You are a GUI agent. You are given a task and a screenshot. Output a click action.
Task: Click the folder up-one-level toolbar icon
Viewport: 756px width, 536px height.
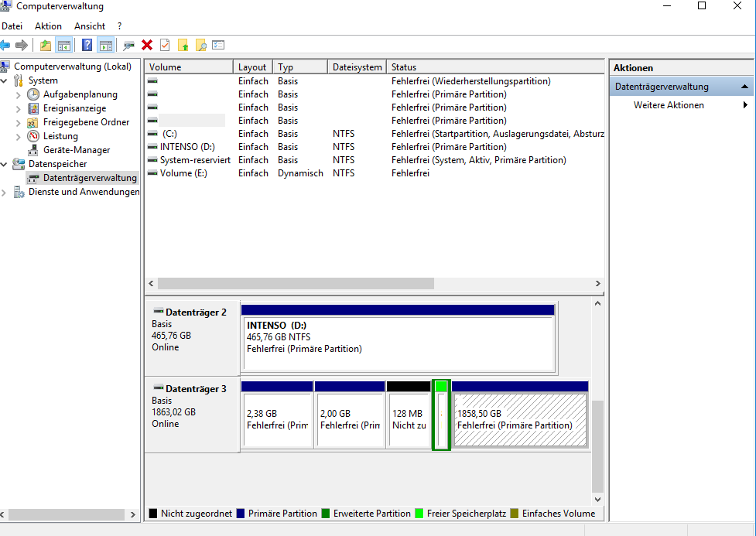point(46,45)
